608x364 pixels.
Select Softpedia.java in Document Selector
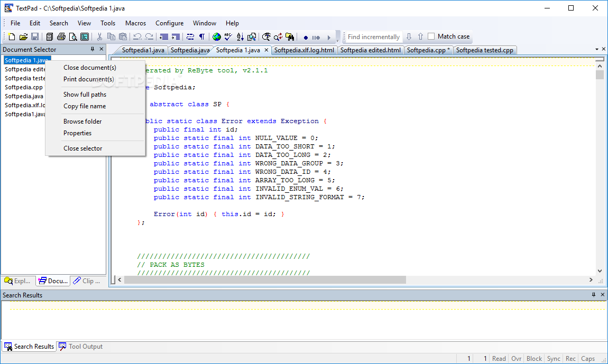(24, 96)
